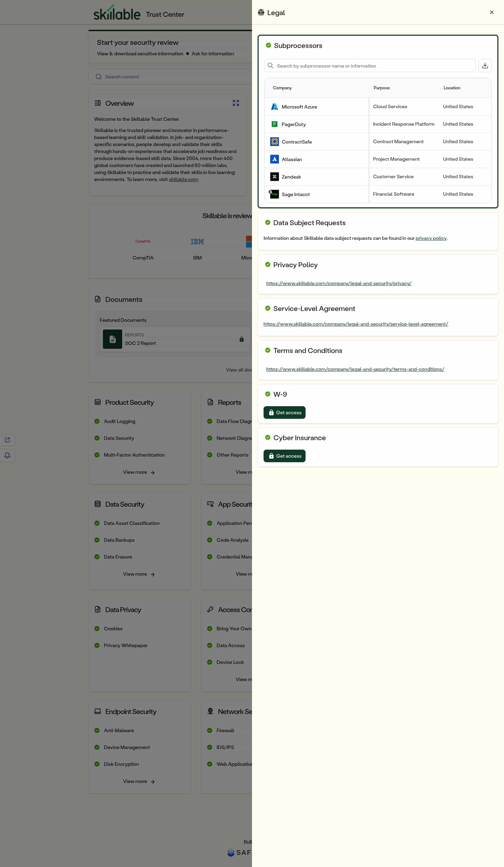Viewport: 504px width, 867px height.
Task: Expand the Overview section fullscreen icon
Action: point(236,103)
